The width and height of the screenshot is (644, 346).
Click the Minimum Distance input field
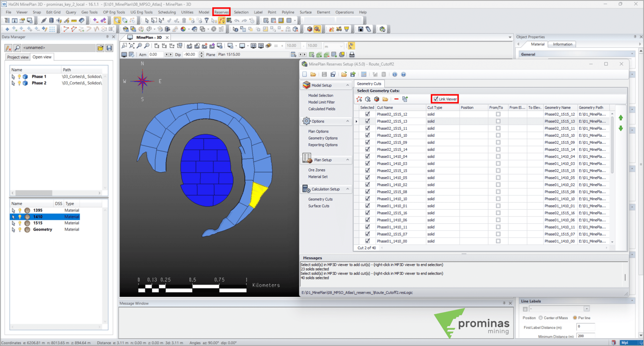tap(585, 336)
